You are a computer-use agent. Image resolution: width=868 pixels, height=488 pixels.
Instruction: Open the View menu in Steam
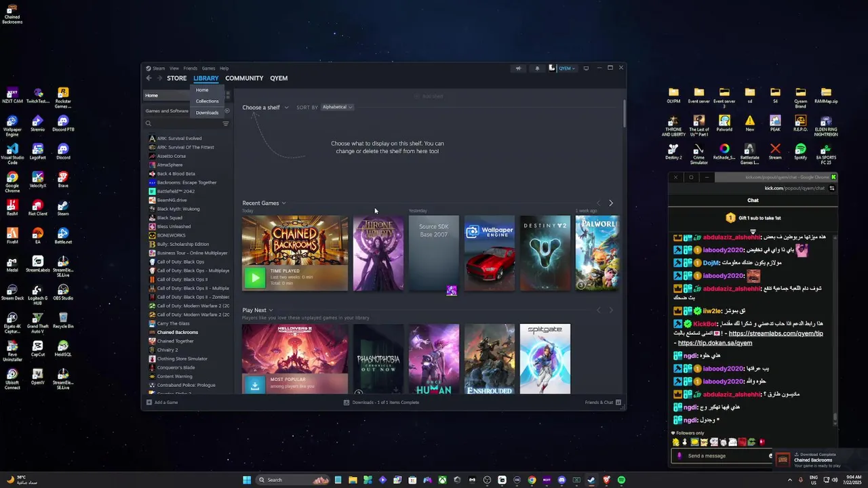pos(174,68)
